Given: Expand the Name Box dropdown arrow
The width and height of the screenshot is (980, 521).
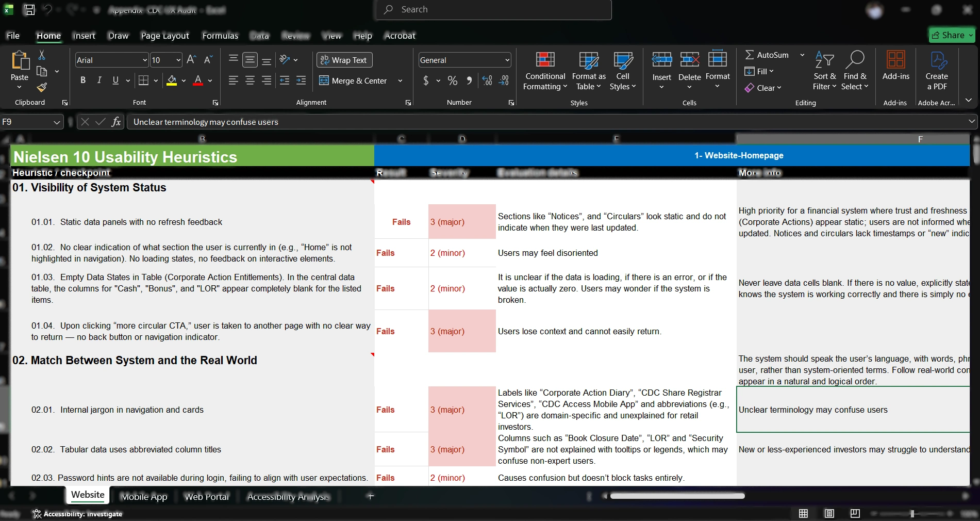Looking at the screenshot, I should click(56, 122).
